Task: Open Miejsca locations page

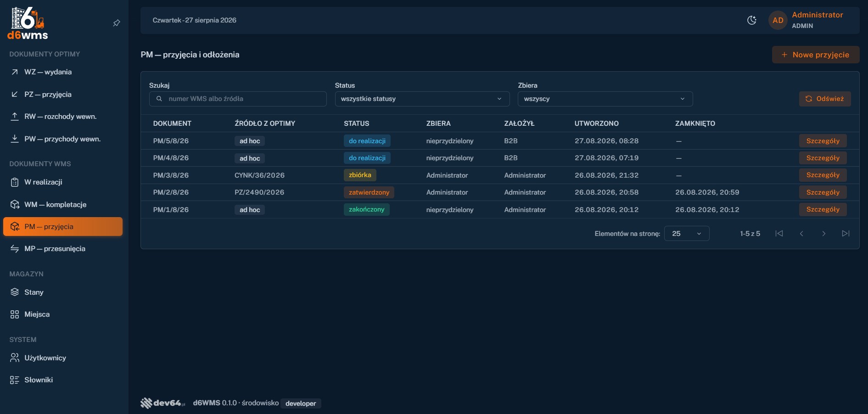Action: (x=63, y=314)
